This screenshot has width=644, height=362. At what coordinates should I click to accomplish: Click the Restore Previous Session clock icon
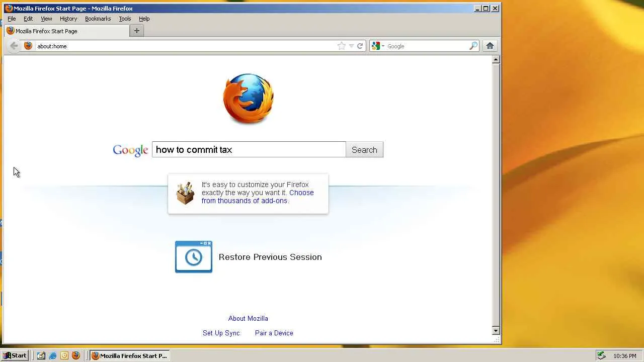click(194, 257)
